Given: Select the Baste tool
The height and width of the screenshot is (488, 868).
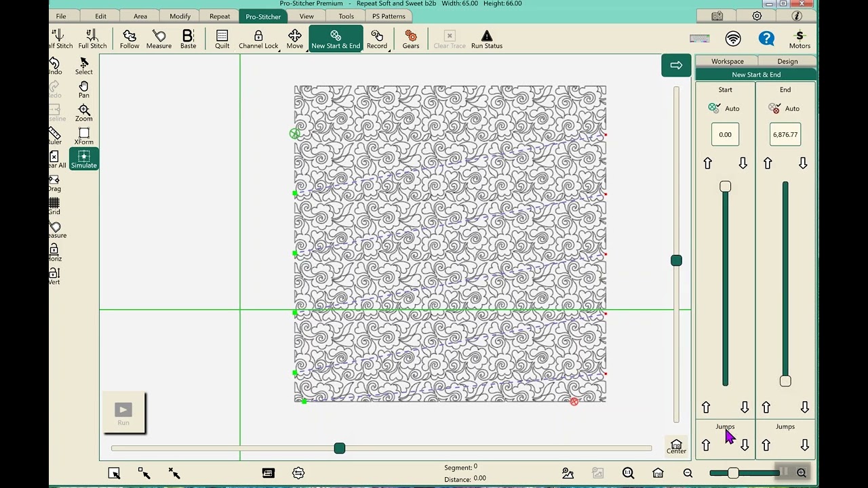Looking at the screenshot, I should pos(189,39).
